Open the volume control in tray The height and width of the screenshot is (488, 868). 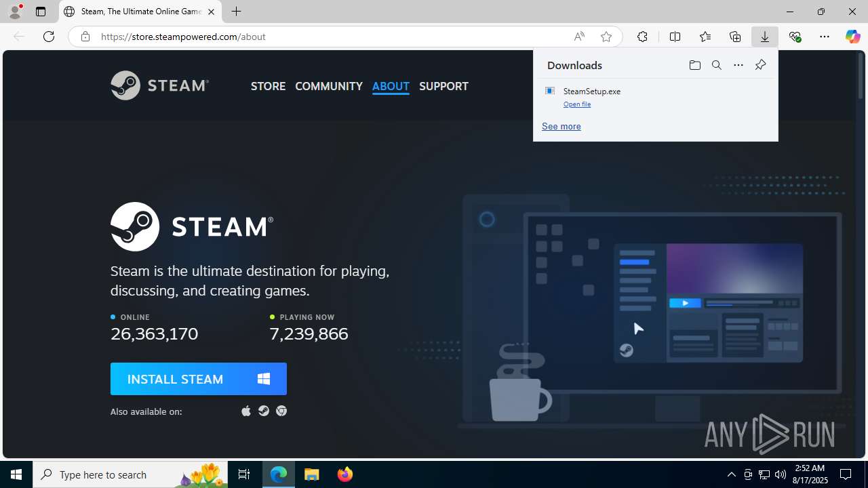781,474
